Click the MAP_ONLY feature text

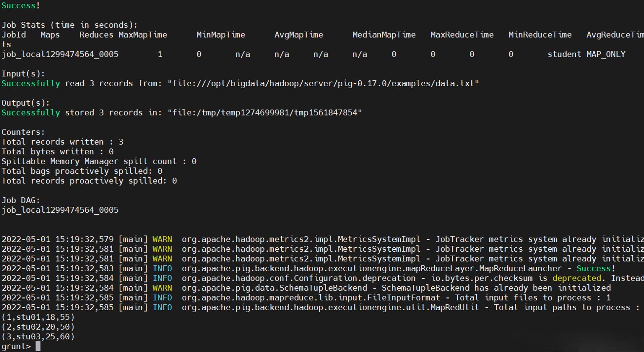(605, 54)
